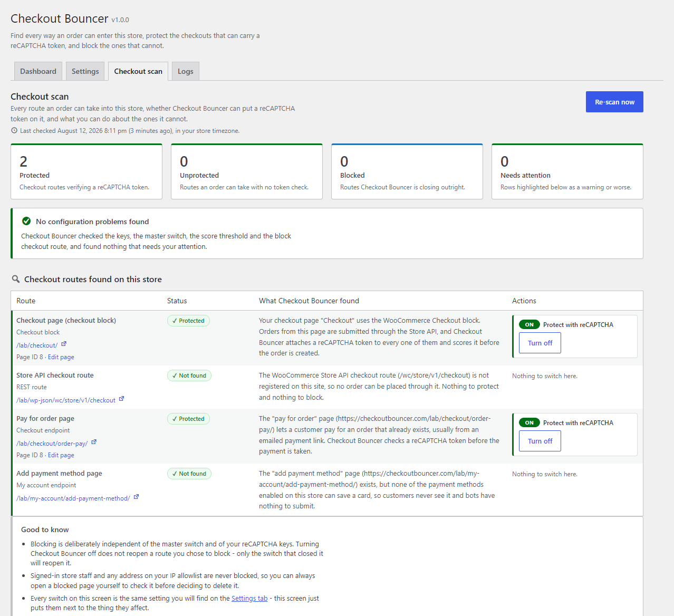
Task: Click ON badge in Checkout page row
Action: pyautogui.click(x=529, y=325)
